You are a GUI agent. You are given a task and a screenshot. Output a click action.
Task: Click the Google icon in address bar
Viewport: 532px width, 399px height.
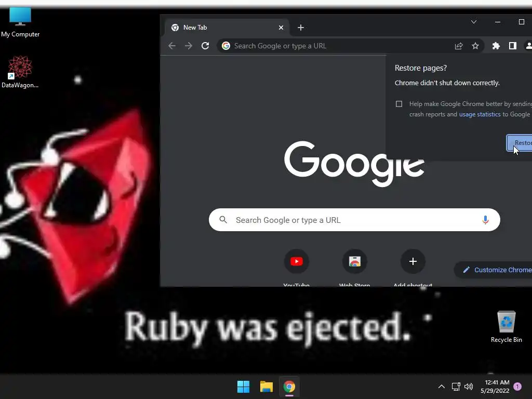pyautogui.click(x=226, y=46)
